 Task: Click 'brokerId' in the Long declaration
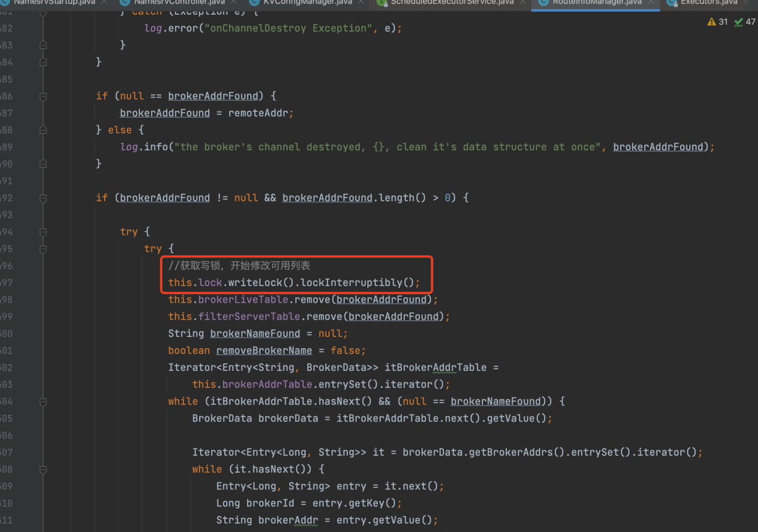click(270, 504)
